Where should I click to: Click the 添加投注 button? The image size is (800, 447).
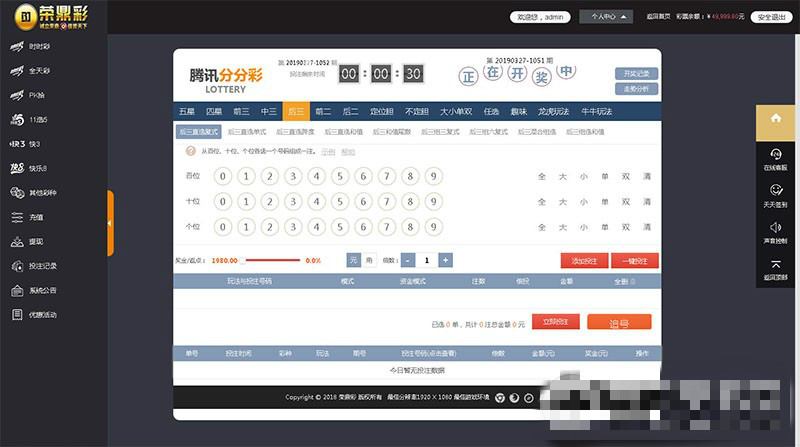point(584,261)
